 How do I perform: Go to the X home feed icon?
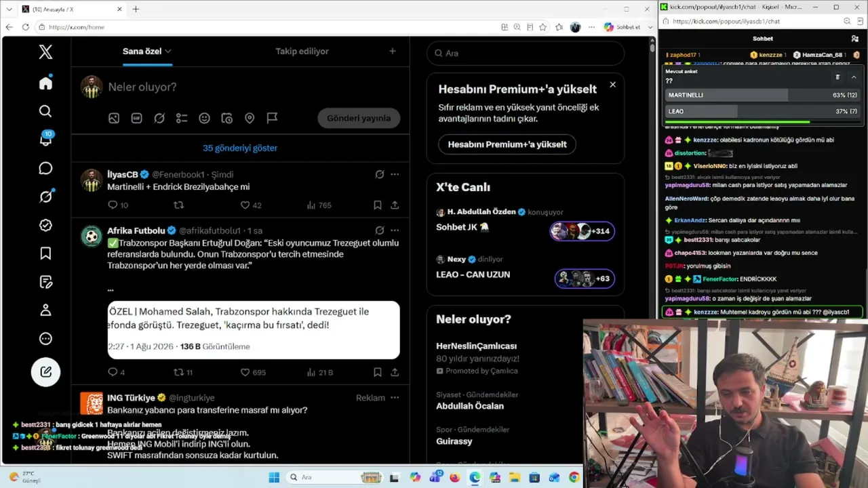[45, 83]
